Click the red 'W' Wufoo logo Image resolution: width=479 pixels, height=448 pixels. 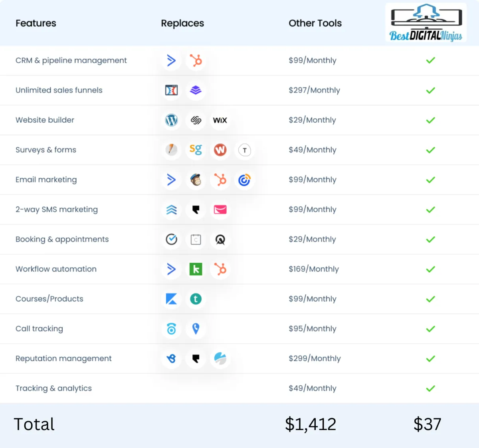[x=220, y=150]
